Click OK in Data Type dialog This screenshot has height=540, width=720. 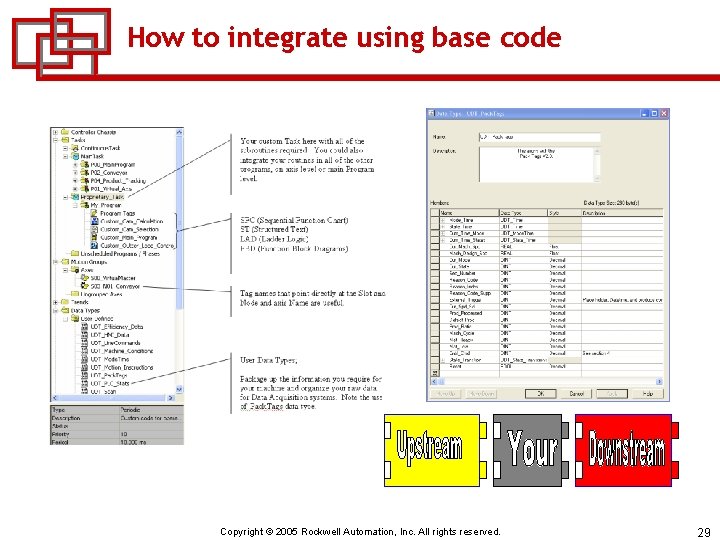point(540,394)
